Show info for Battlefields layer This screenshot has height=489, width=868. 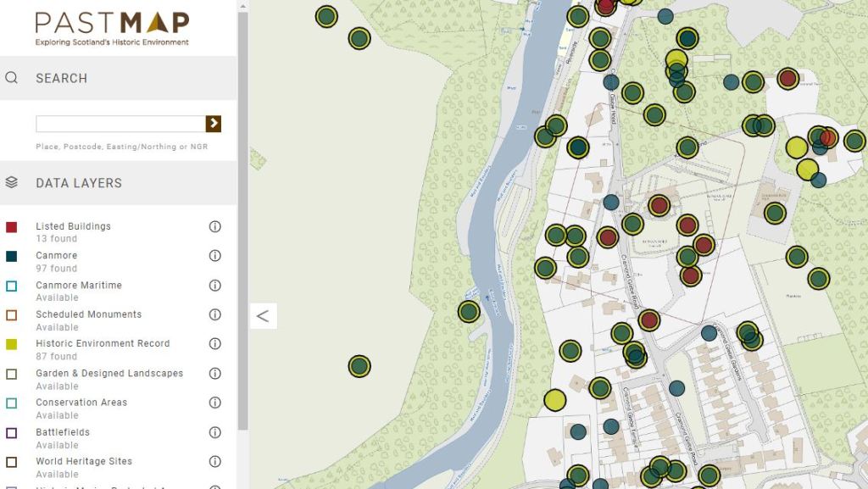point(214,432)
